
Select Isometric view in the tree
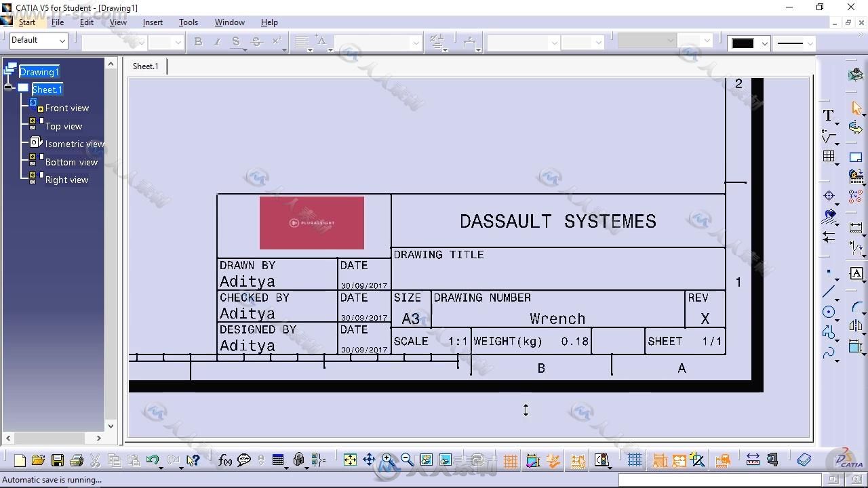[x=75, y=144]
